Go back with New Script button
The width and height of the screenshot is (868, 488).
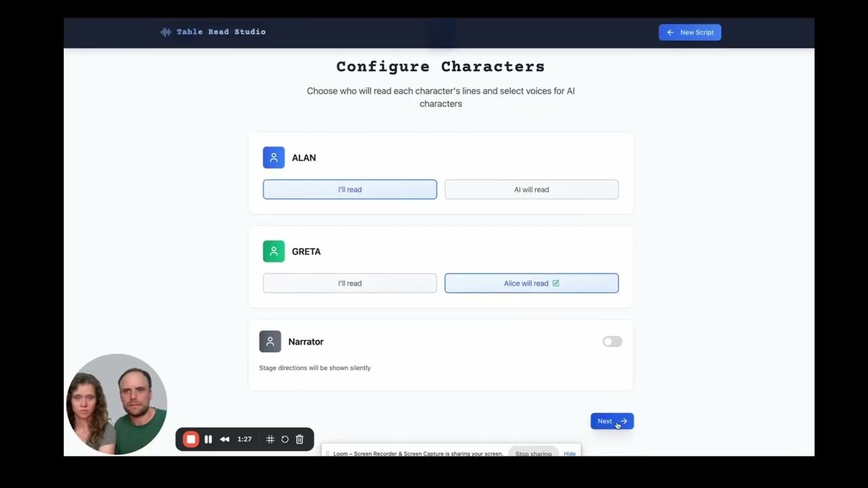point(690,32)
